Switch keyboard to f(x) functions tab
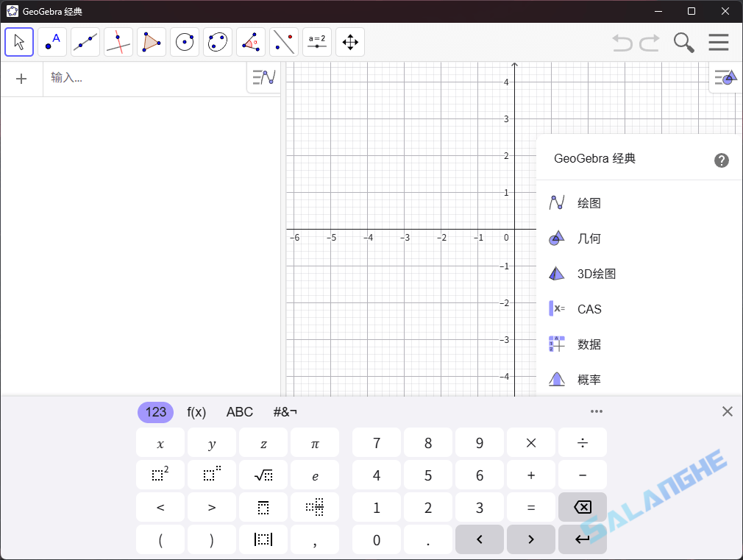 click(196, 412)
